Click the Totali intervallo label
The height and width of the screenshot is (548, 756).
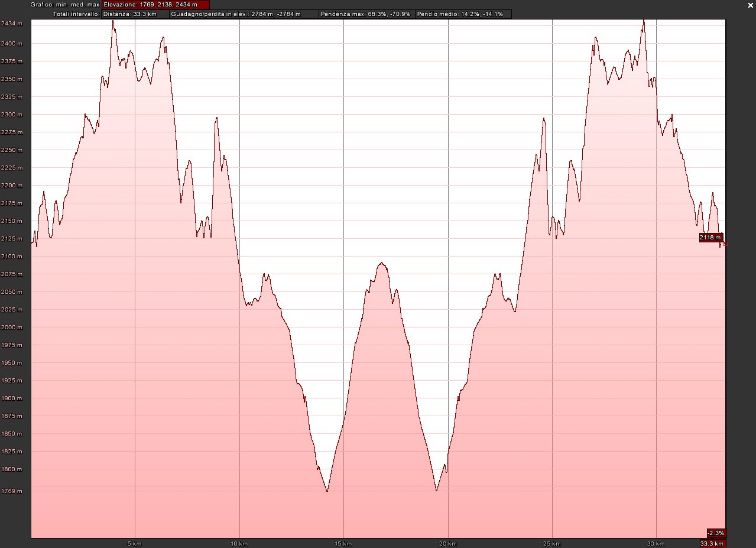76,14
